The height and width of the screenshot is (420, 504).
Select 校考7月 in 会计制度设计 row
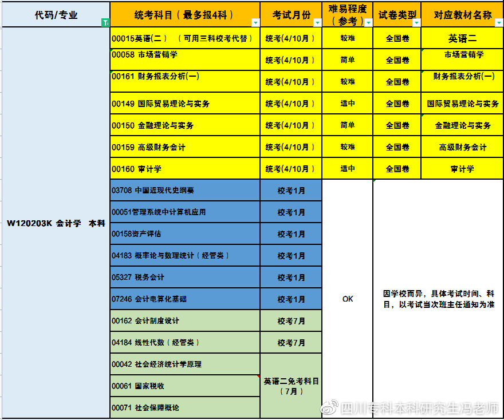(291, 321)
